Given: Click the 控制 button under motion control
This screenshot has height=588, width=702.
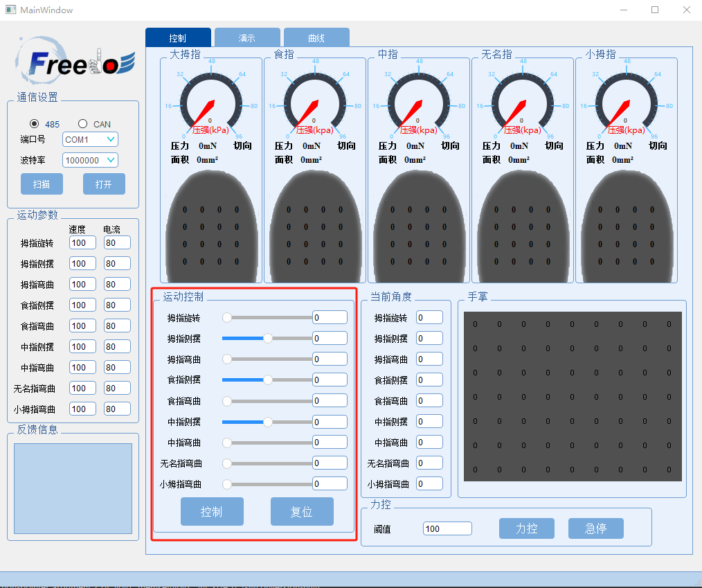Looking at the screenshot, I should click(212, 511).
